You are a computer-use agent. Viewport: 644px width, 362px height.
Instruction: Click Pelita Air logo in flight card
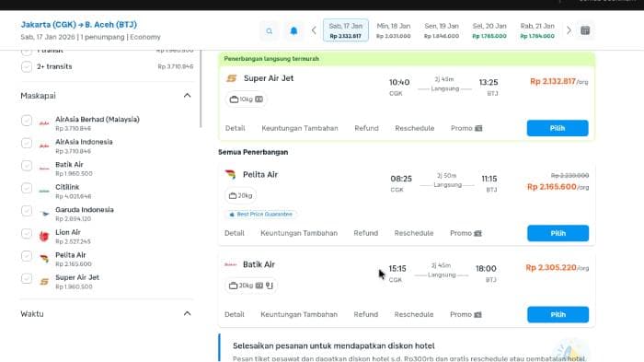tap(230, 174)
